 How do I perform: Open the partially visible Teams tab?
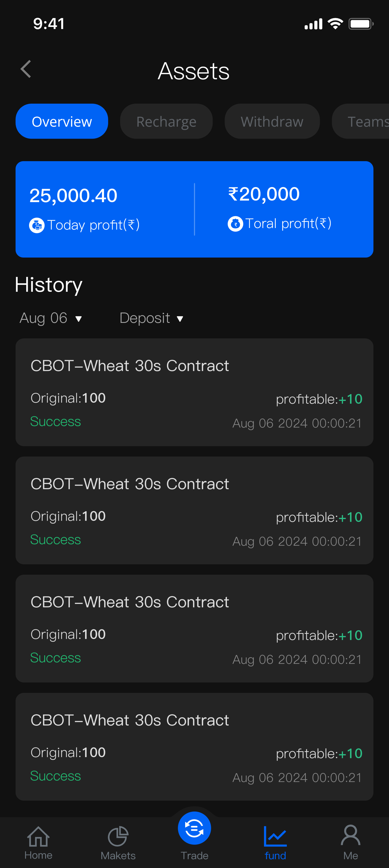coord(366,121)
